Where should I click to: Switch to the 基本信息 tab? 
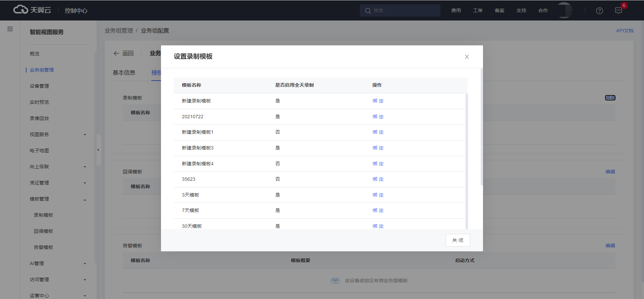(124, 73)
